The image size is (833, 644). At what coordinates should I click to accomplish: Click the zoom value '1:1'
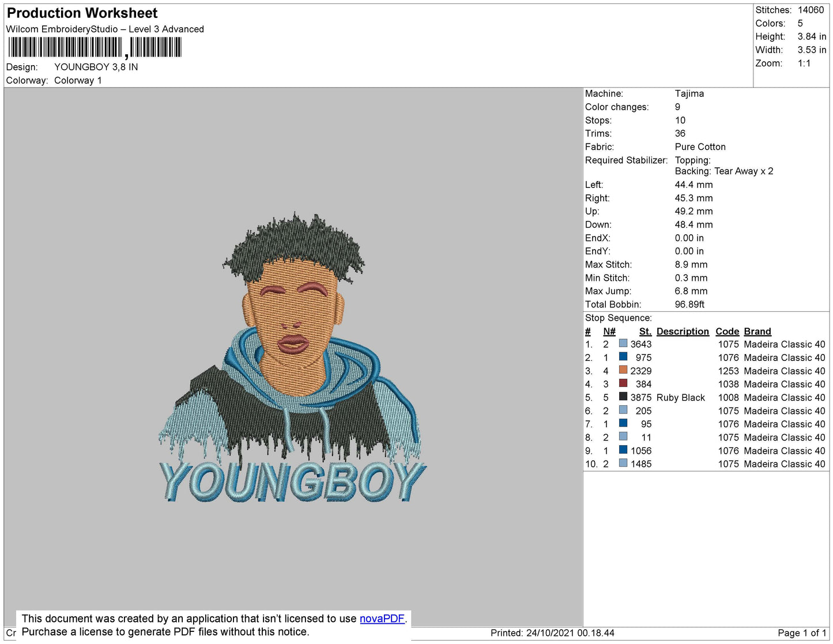[x=804, y=63]
